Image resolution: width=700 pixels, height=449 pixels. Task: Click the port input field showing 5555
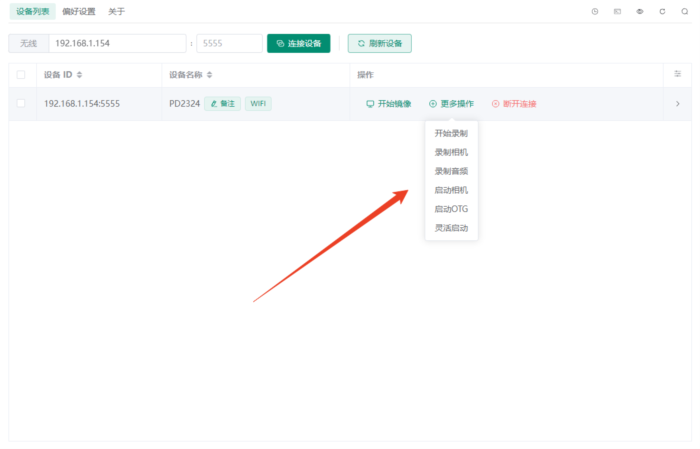(x=227, y=44)
